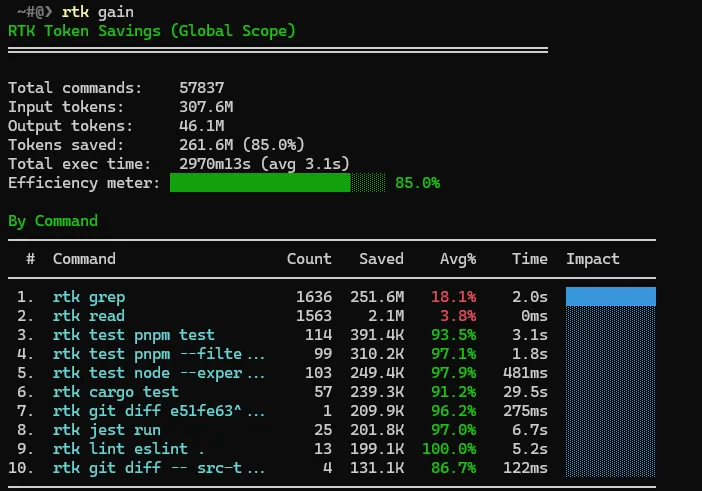
Task: Click the 85.0% efficiency percentage label
Action: click(417, 183)
